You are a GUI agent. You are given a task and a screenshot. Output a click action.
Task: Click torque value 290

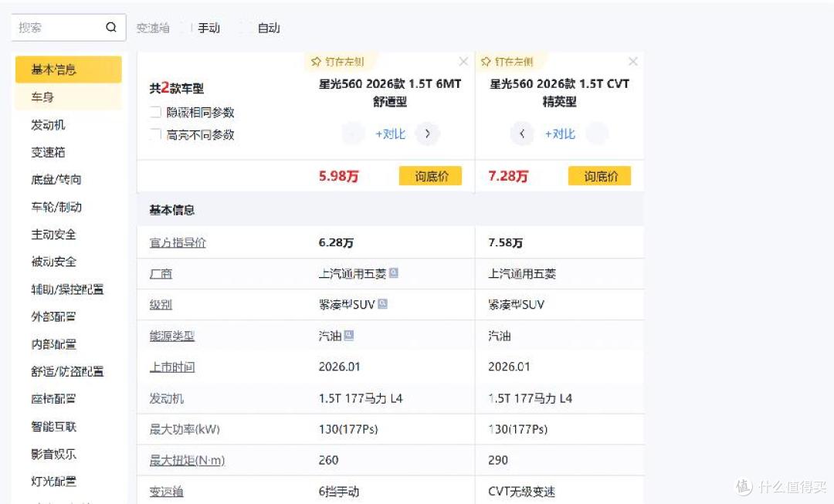click(x=498, y=461)
